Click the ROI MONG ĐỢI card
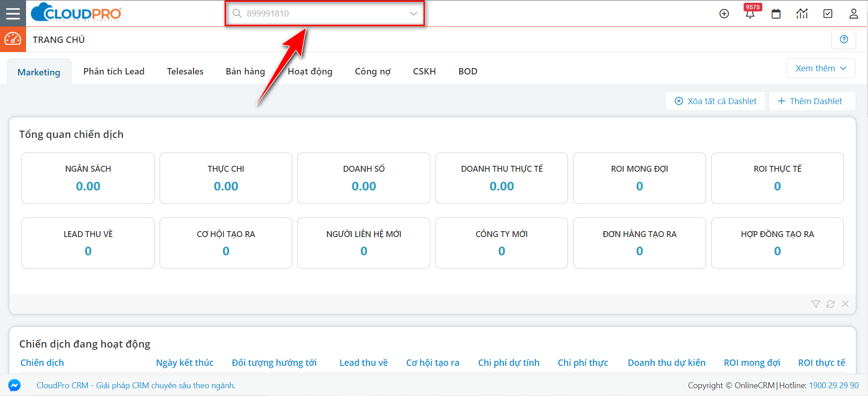 click(639, 178)
